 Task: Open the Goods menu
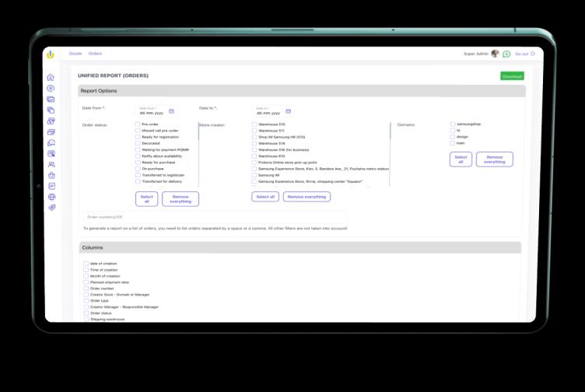pyautogui.click(x=75, y=54)
